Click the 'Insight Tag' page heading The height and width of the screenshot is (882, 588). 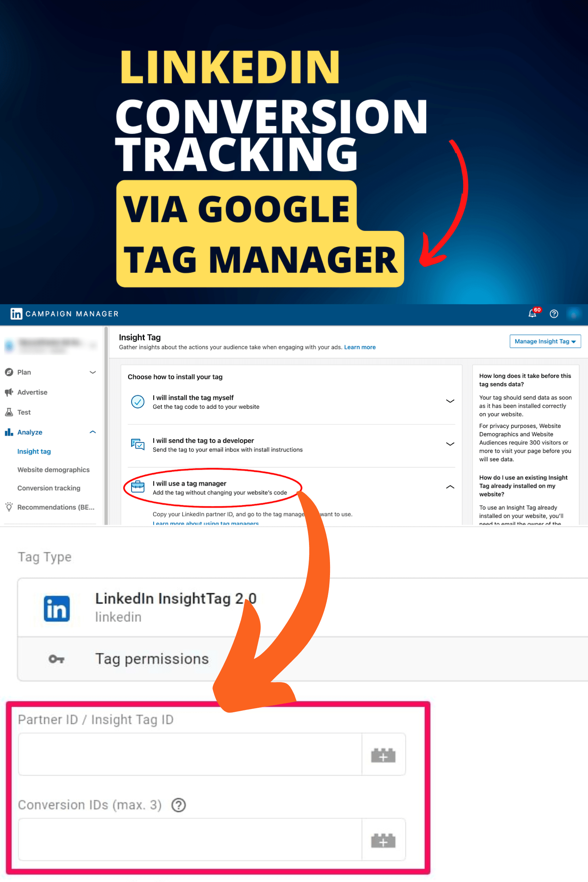click(x=140, y=337)
